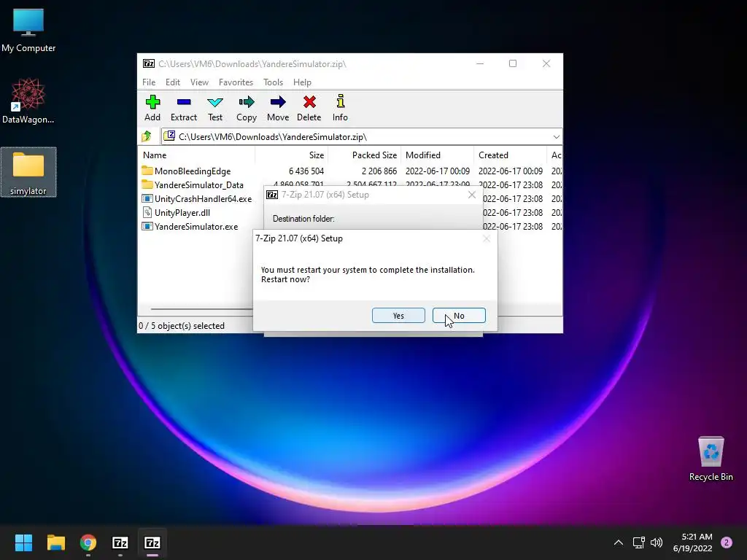Click the Extract toolbar icon
The width and height of the screenshot is (747, 560).
pyautogui.click(x=183, y=108)
